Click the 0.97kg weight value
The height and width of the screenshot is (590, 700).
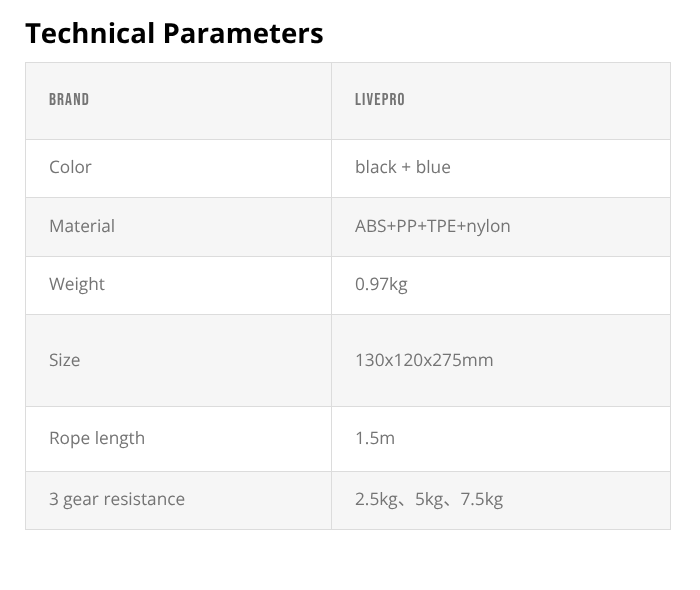381,284
